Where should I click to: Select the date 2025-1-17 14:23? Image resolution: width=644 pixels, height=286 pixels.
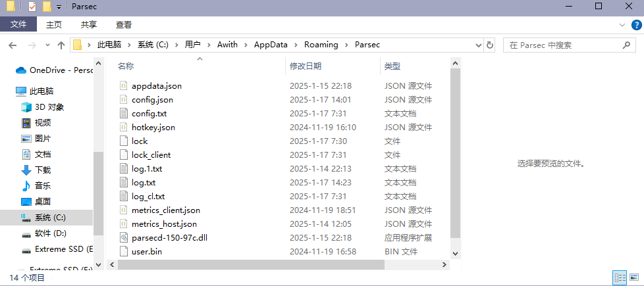(x=321, y=183)
